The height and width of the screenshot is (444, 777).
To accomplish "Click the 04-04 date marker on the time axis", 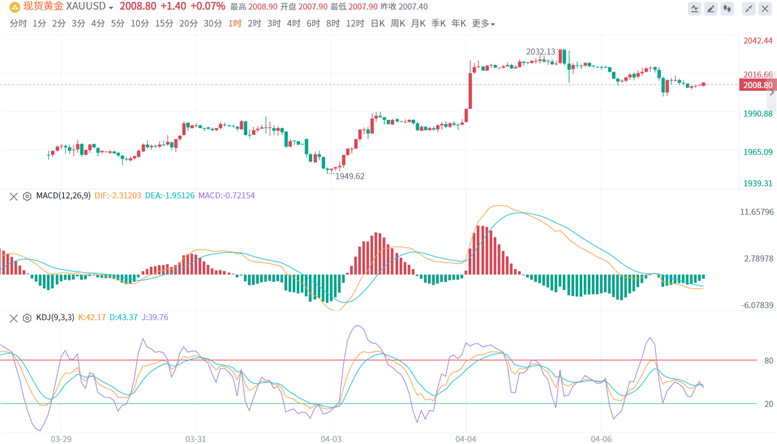I will (465, 439).
